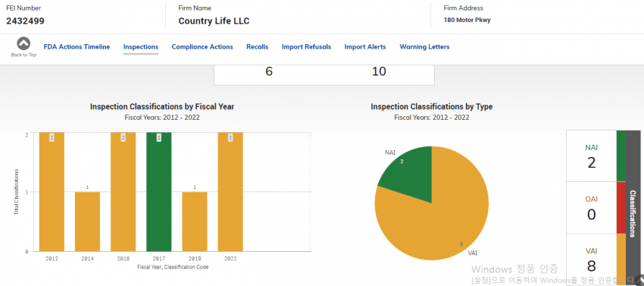Image resolution: width=644 pixels, height=286 pixels.
Task: Select the Inspections tab
Action: [141, 47]
